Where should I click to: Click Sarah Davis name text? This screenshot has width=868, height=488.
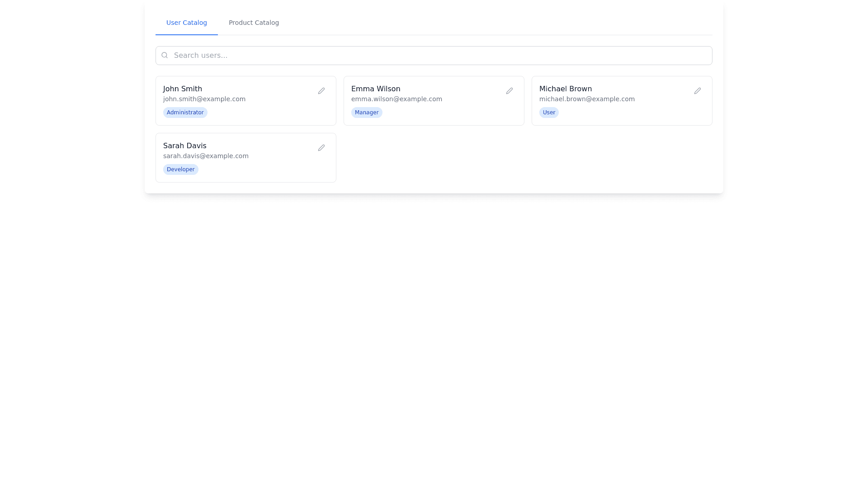pos(184,146)
